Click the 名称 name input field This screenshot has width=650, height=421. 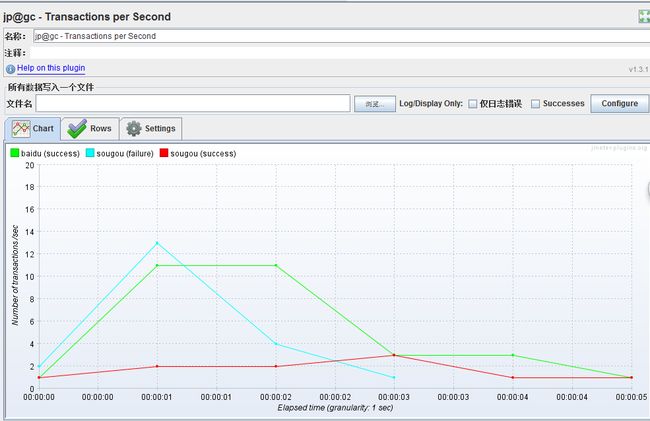[342, 36]
